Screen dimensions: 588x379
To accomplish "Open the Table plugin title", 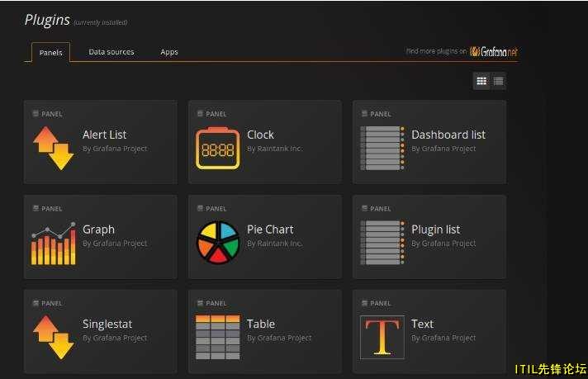I will point(261,324).
